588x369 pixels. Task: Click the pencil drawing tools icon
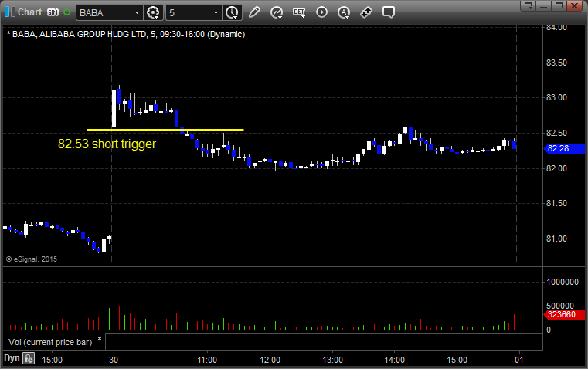click(254, 12)
